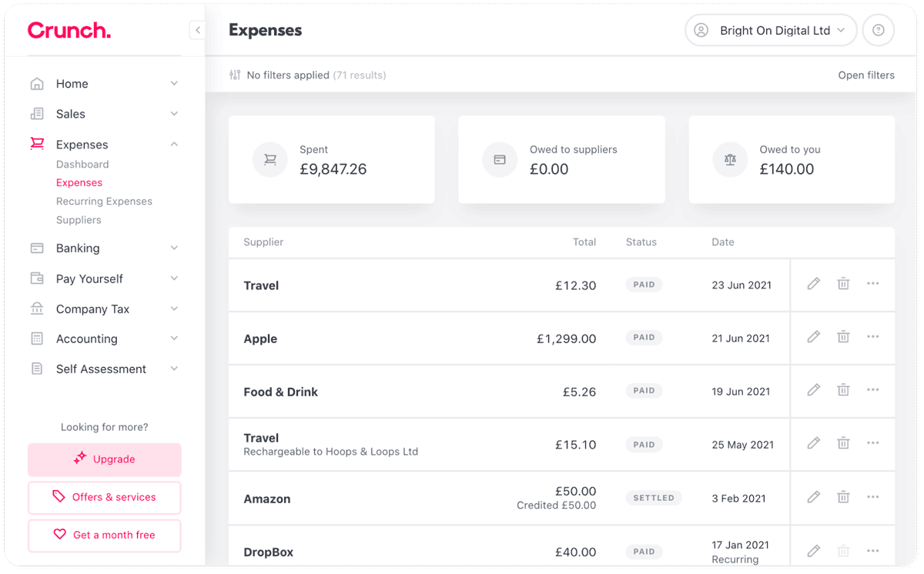Click the edit pencil icon for Apple expense
This screenshot has width=924, height=574.
tap(813, 337)
